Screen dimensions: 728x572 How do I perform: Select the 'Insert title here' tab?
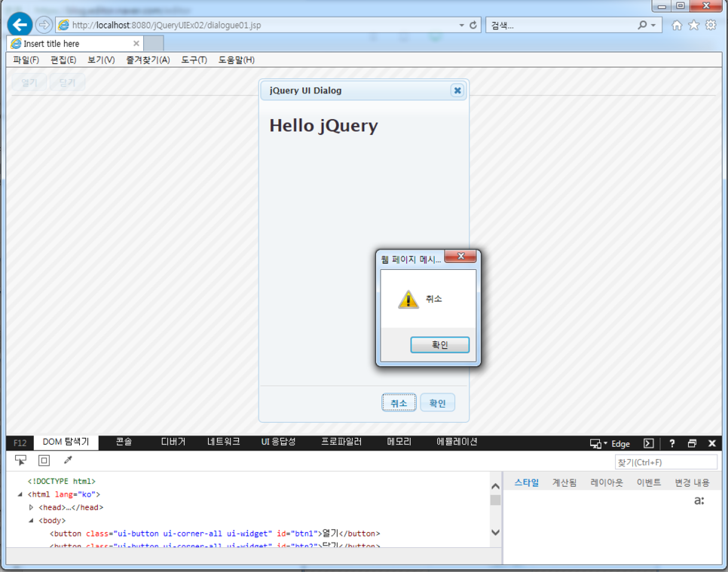click(x=75, y=43)
